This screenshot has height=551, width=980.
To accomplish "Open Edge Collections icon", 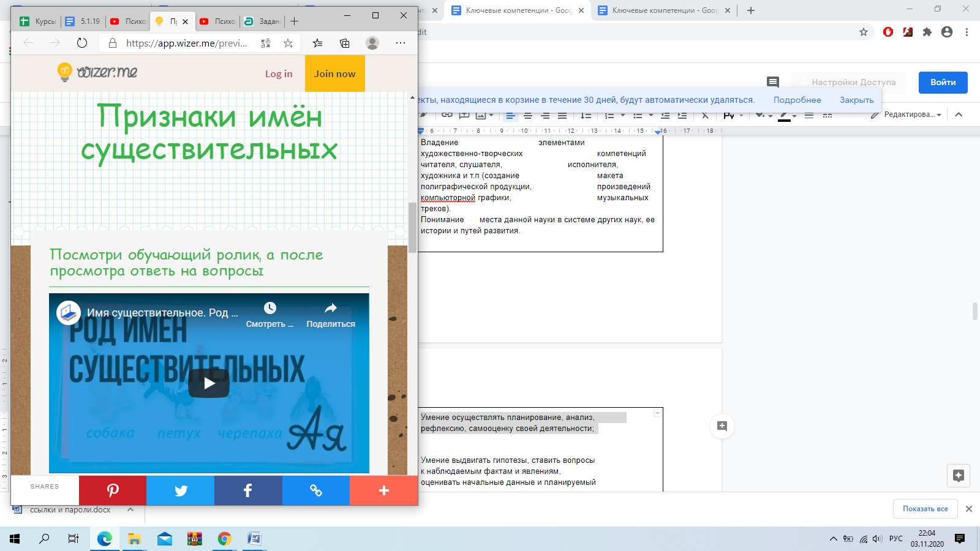I will click(345, 43).
